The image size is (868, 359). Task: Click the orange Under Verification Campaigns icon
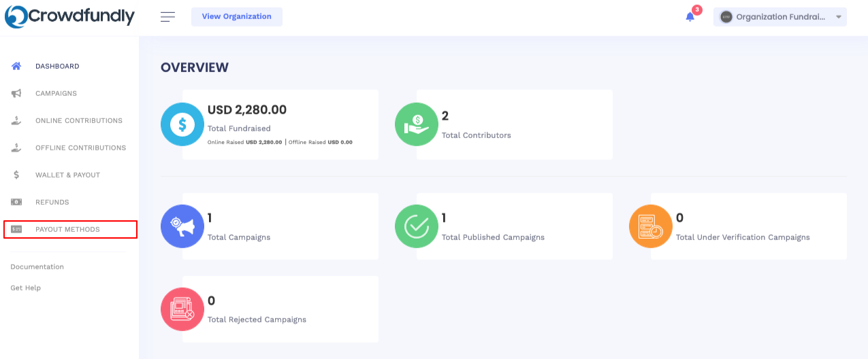(651, 226)
